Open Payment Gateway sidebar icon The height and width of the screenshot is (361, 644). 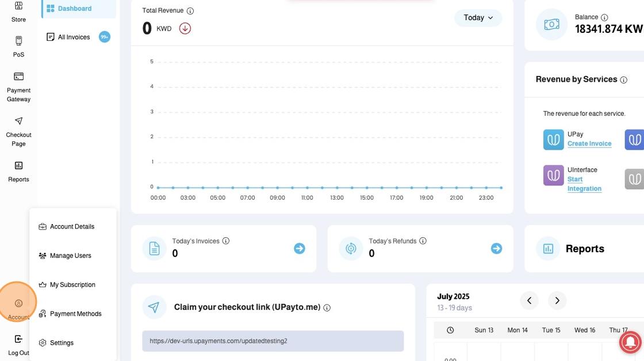(18, 77)
